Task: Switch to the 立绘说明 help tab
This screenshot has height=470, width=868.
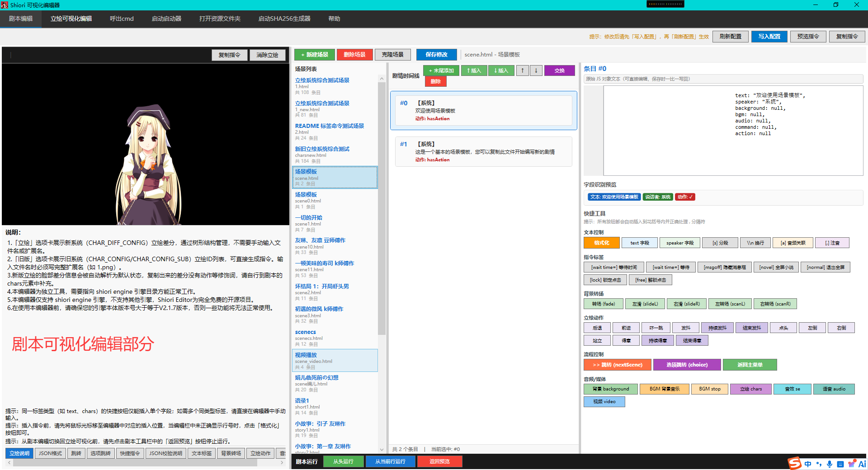Action: [19, 453]
